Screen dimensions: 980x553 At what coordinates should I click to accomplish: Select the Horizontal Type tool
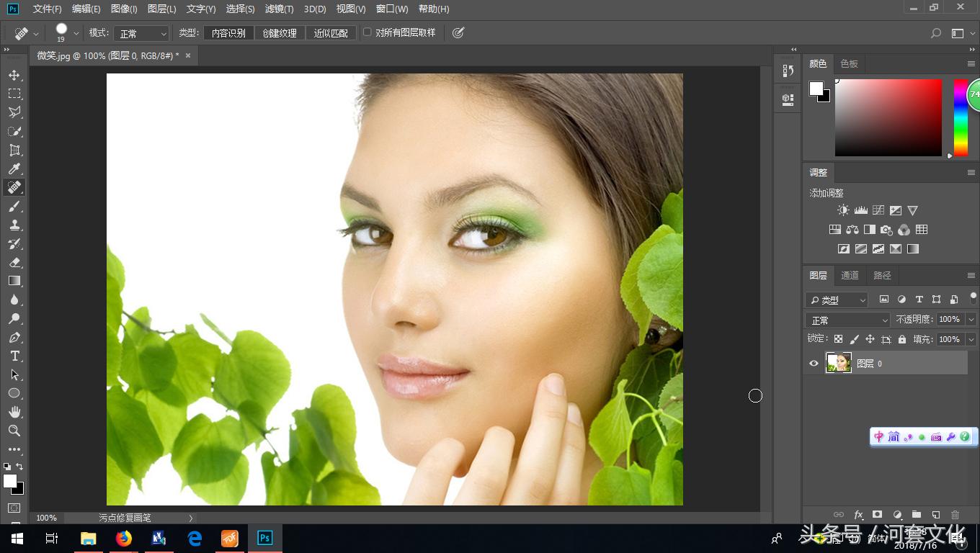14,356
